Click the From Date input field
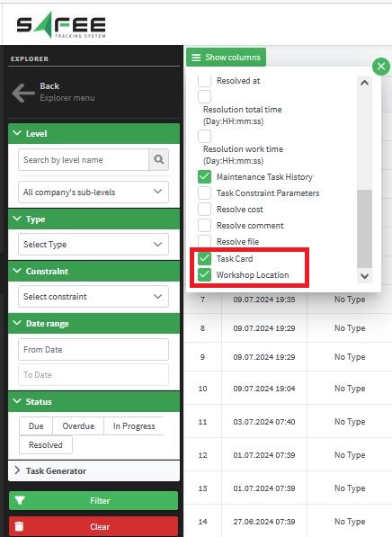 [94, 349]
